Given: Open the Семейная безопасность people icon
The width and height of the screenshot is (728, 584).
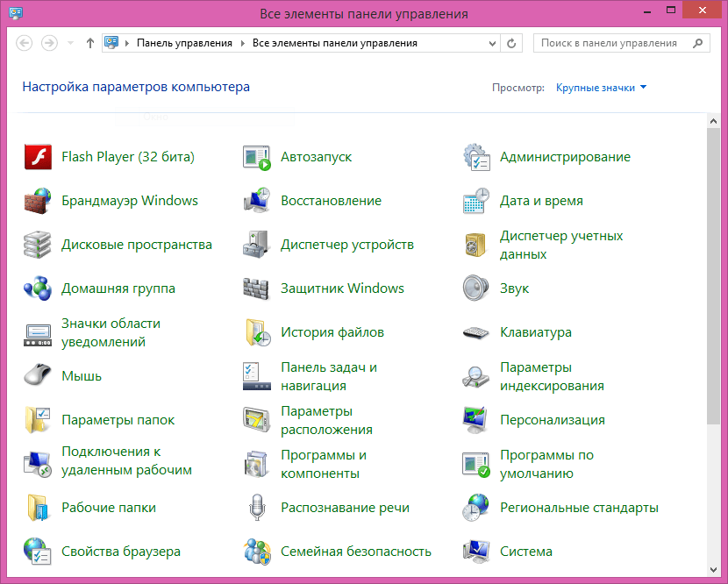Looking at the screenshot, I should 257,551.
